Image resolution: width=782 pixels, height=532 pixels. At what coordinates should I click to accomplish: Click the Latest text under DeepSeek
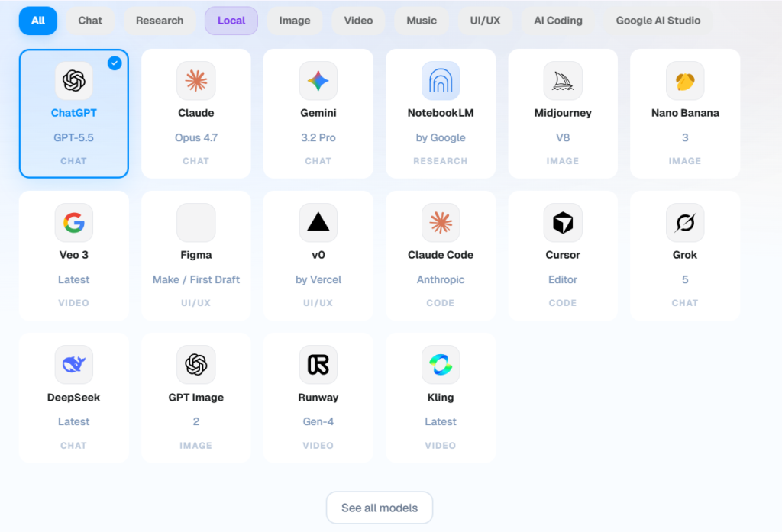pyautogui.click(x=74, y=422)
